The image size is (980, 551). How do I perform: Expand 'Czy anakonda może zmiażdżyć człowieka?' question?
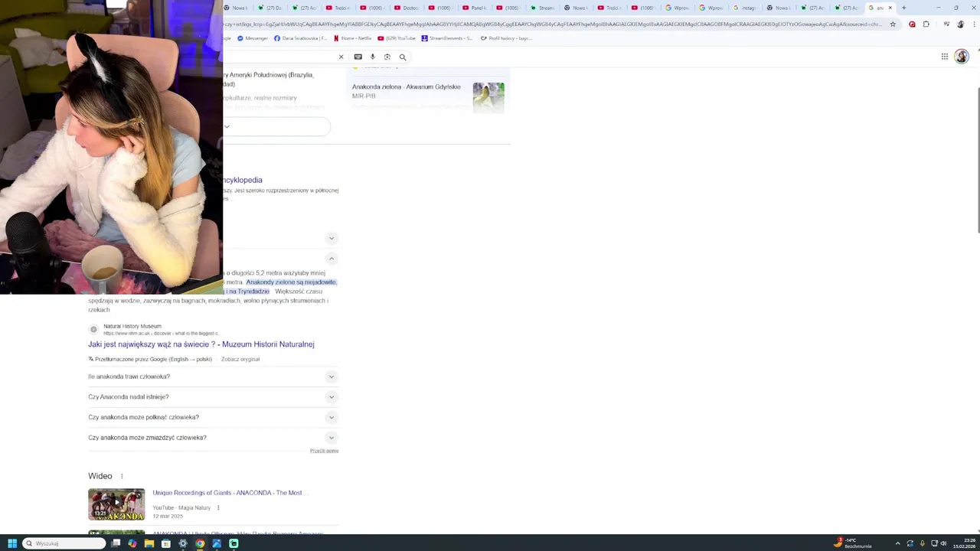[213, 438]
